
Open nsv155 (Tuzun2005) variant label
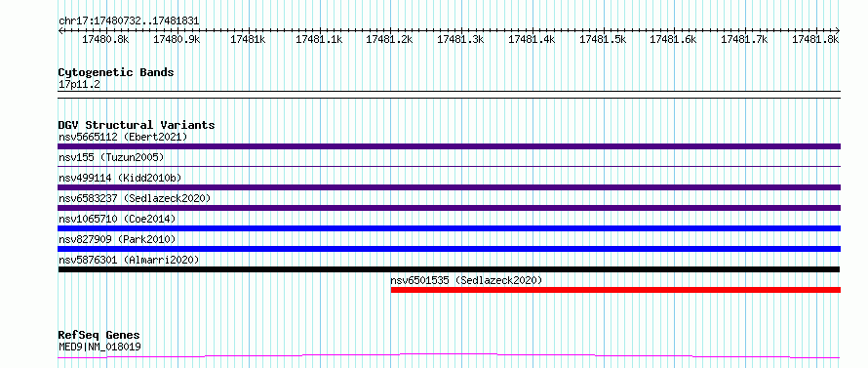111,157
